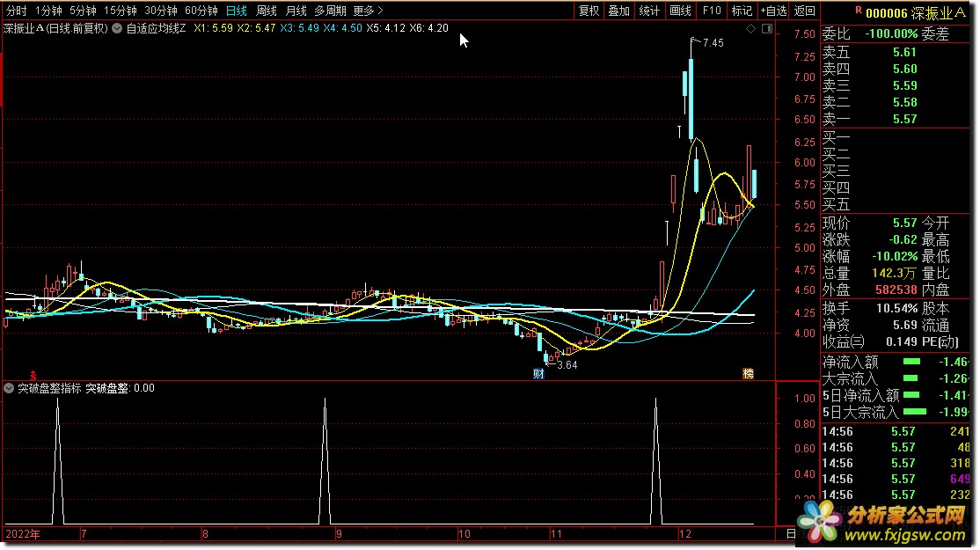Click the 涨跌 value -0.62
This screenshot has width=980, height=550.
coord(903,240)
